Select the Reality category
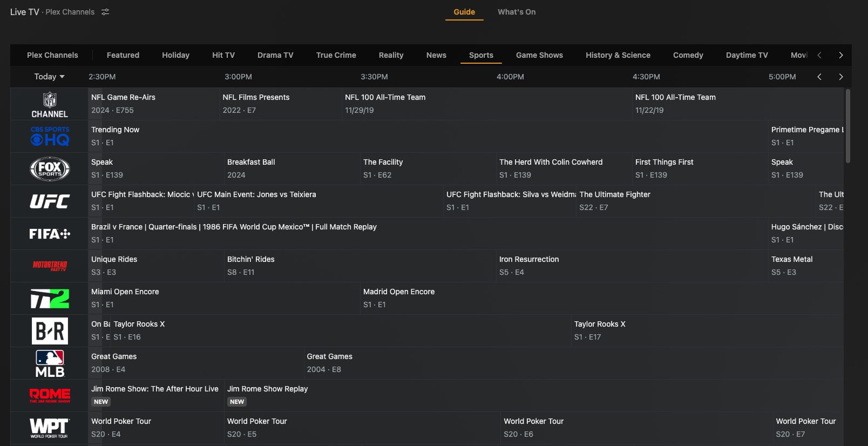Screen dimensions: 868x446 click(391, 55)
